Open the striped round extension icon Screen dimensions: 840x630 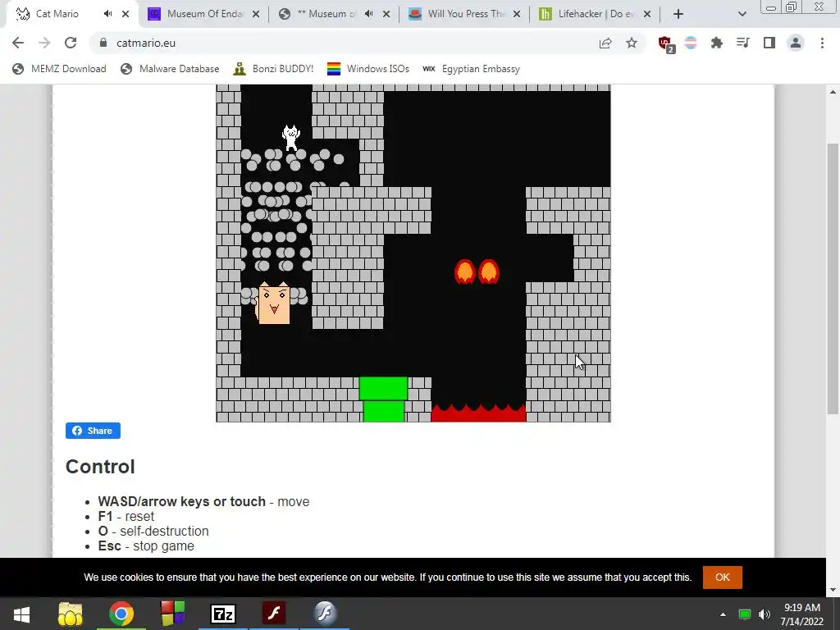point(691,43)
